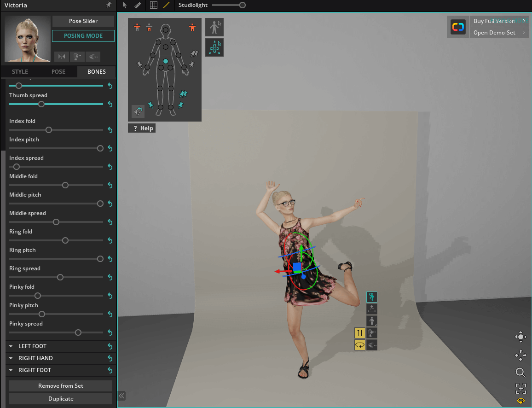The image size is (532, 408).
Task: Toggle POSING MODE button
Action: coord(83,36)
